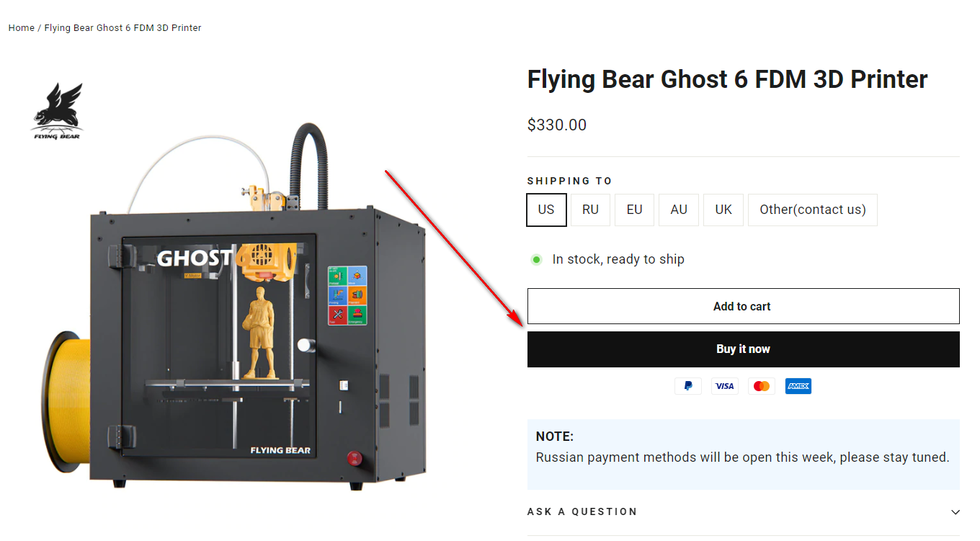The width and height of the screenshot is (980, 541).
Task: Click the Mastercard payment icon
Action: [x=761, y=386]
